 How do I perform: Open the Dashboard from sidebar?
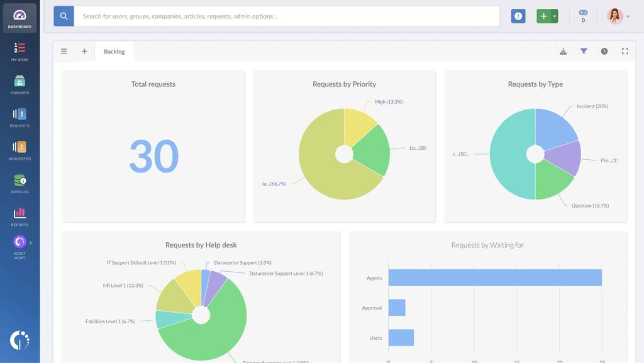pos(19,18)
